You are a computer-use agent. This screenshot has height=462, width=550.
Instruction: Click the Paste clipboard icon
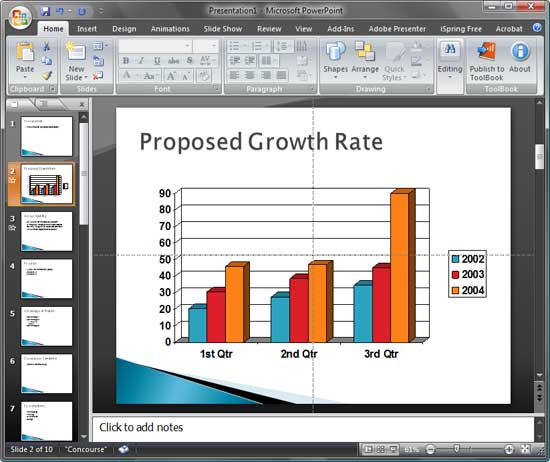(x=25, y=52)
